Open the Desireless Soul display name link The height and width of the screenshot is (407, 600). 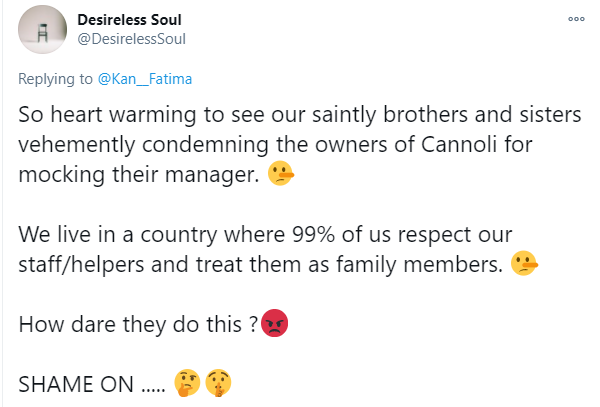click(x=132, y=19)
